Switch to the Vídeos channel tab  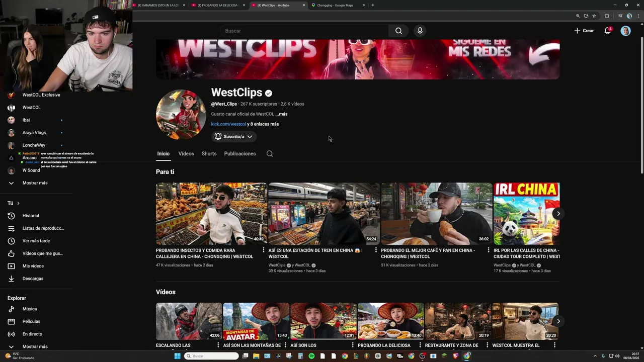(x=186, y=154)
